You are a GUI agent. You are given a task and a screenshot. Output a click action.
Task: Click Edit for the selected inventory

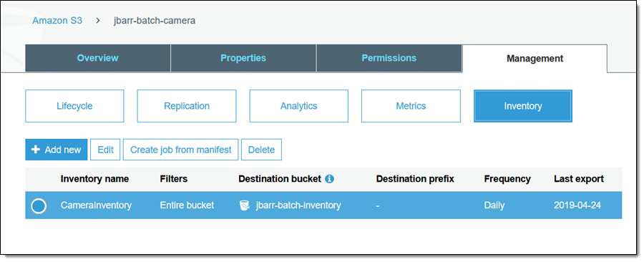(106, 150)
